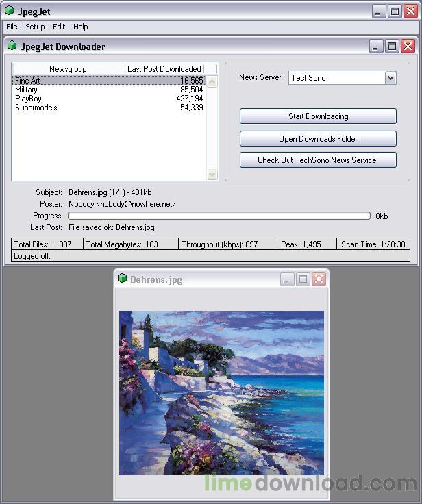Maximize the Behrens.jpg image window
The image size is (422, 504).
point(303,279)
